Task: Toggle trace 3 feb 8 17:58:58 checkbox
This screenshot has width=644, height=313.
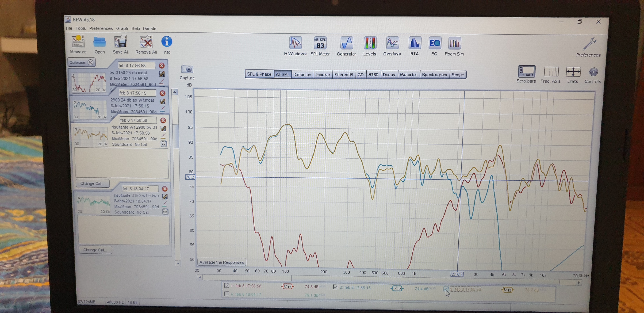Action: [x=445, y=289]
